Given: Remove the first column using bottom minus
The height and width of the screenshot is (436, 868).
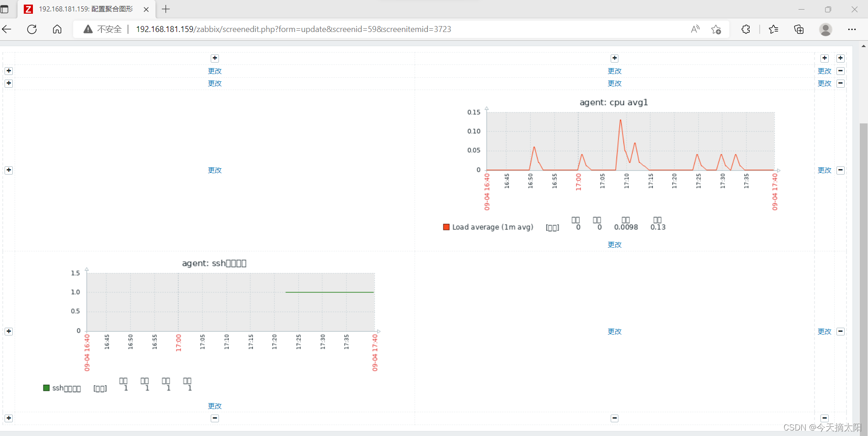Looking at the screenshot, I should pyautogui.click(x=215, y=418).
